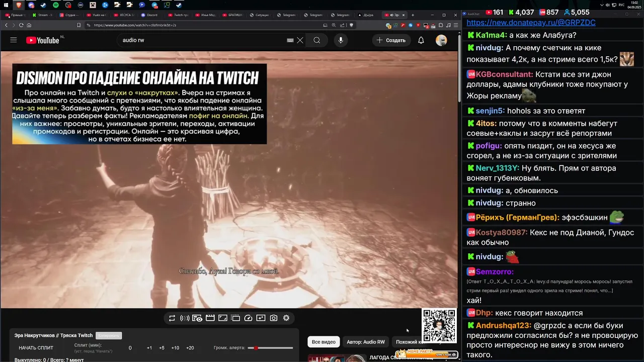Add +5 minutes to the split
Viewport: 644px width, 362px height.
pos(162,348)
